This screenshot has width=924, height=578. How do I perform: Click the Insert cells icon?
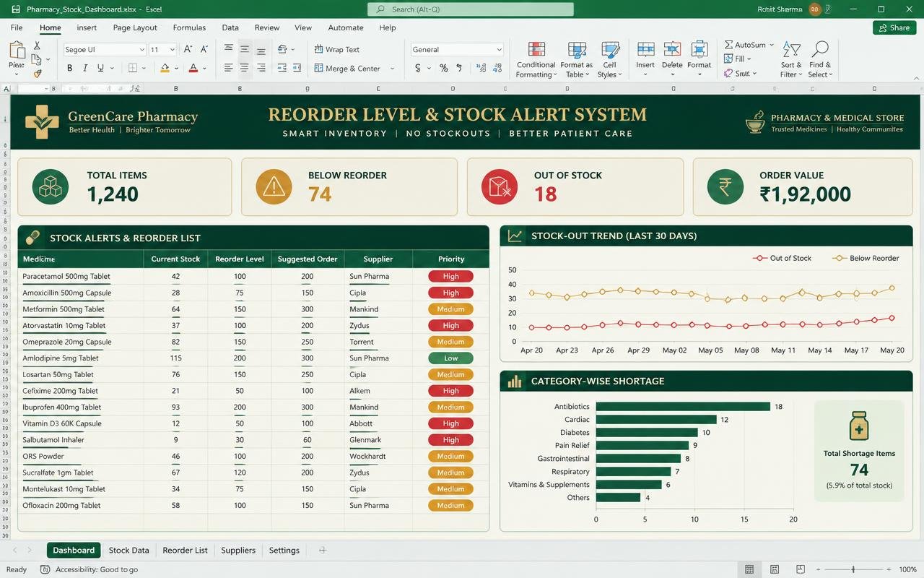(645, 49)
